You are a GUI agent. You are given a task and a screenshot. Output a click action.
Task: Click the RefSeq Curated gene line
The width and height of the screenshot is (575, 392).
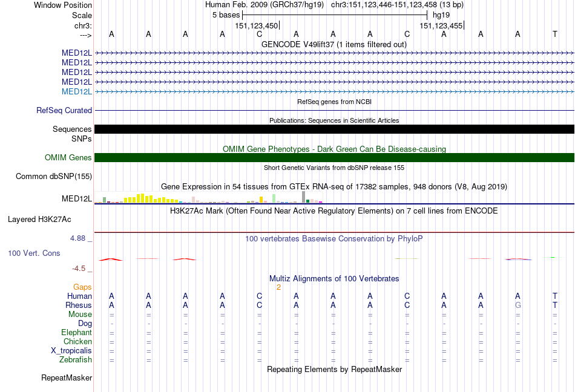pyautogui.click(x=335, y=110)
